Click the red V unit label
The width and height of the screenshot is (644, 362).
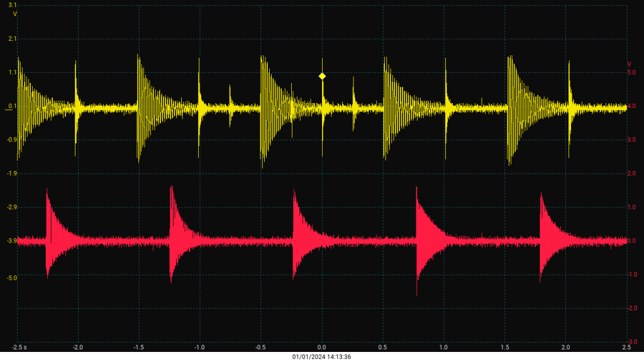click(x=629, y=64)
